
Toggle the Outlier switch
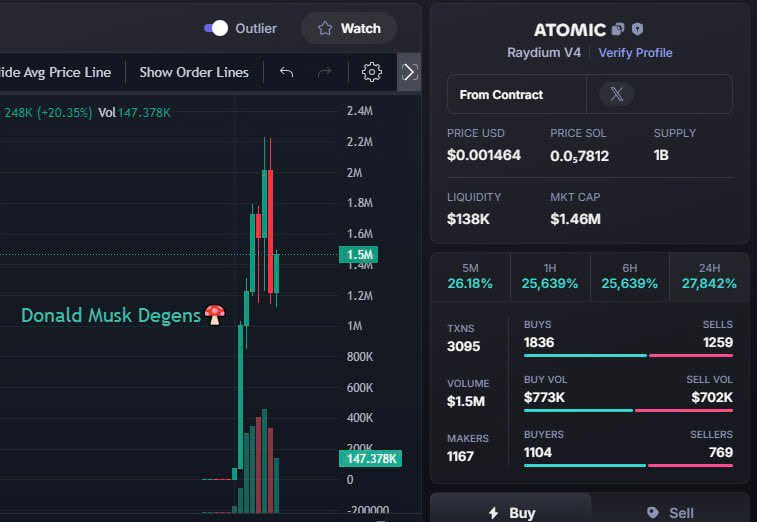[216, 28]
